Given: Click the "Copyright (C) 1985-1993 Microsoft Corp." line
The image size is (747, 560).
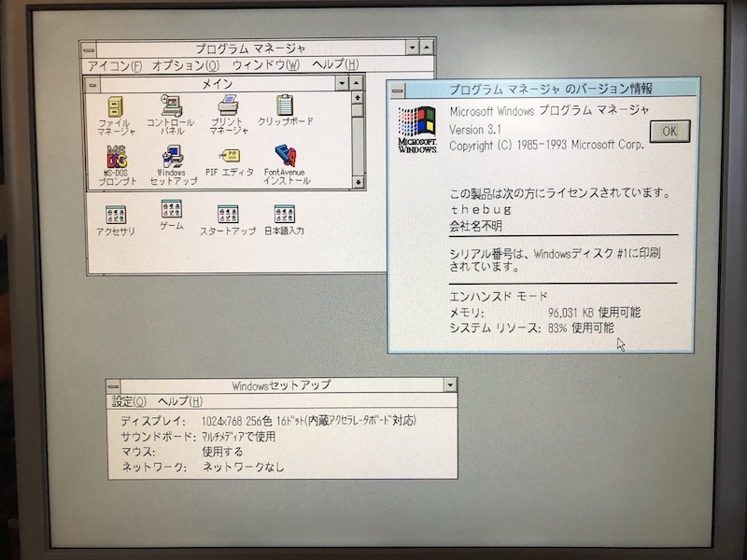Looking at the screenshot, I should tap(546, 145).
